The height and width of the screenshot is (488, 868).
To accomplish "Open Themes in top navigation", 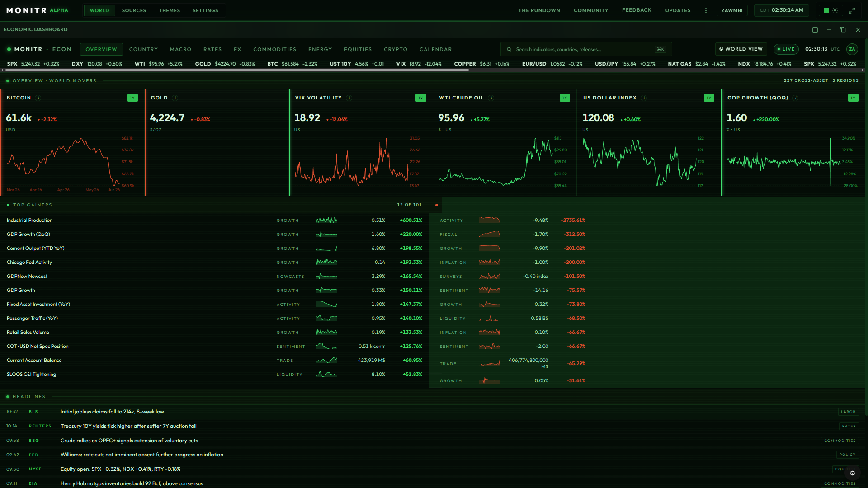I will pos(170,10).
